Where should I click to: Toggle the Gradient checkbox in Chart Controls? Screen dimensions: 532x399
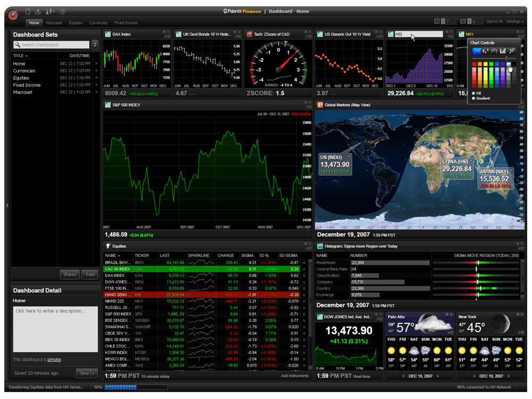[474, 98]
